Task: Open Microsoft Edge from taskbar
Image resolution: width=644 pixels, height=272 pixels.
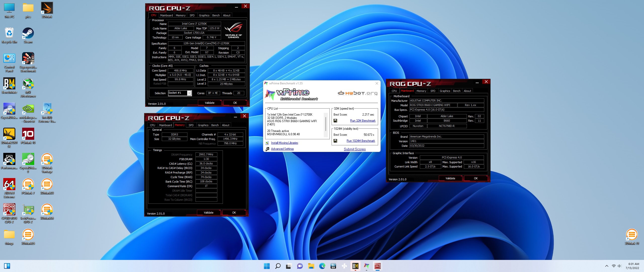Action: (x=322, y=266)
